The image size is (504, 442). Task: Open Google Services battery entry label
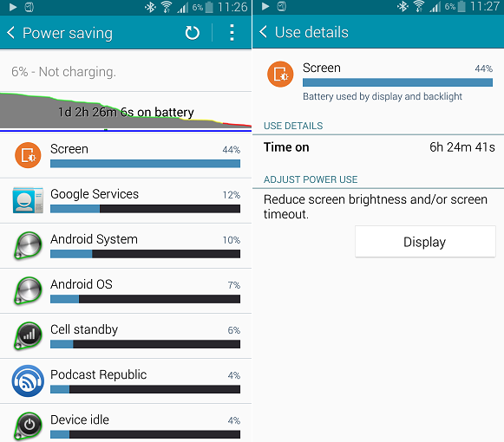pyautogui.click(x=95, y=194)
